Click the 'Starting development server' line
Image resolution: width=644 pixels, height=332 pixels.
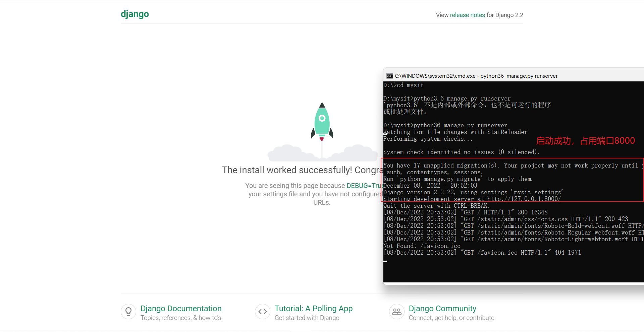[472, 199]
